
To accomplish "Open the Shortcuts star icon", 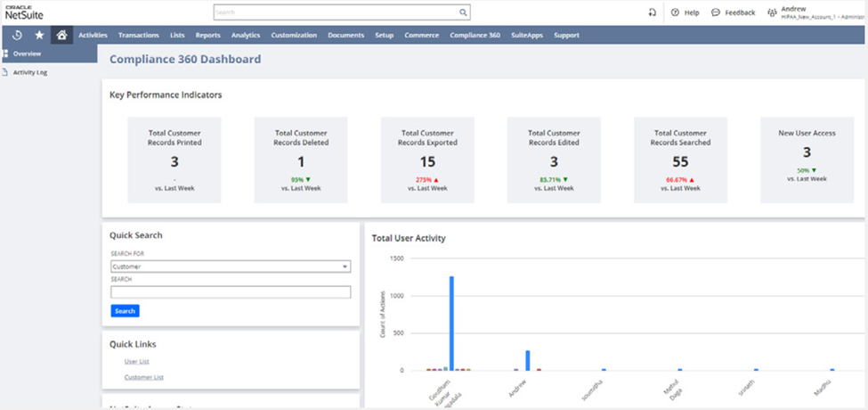I will coord(39,35).
